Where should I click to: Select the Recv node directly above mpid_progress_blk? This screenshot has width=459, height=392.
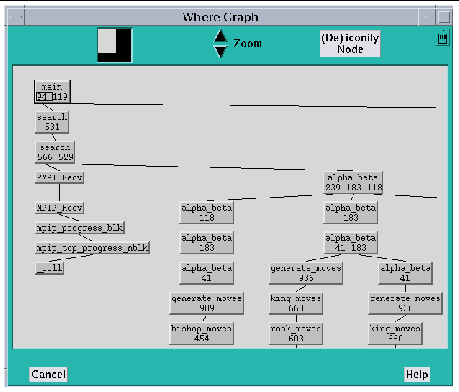pos(59,208)
